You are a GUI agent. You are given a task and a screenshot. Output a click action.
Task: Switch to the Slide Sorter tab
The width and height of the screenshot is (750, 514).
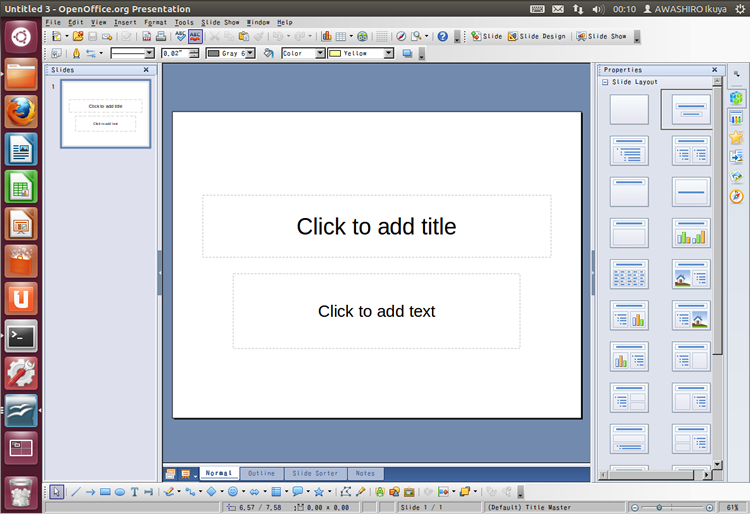tap(315, 473)
